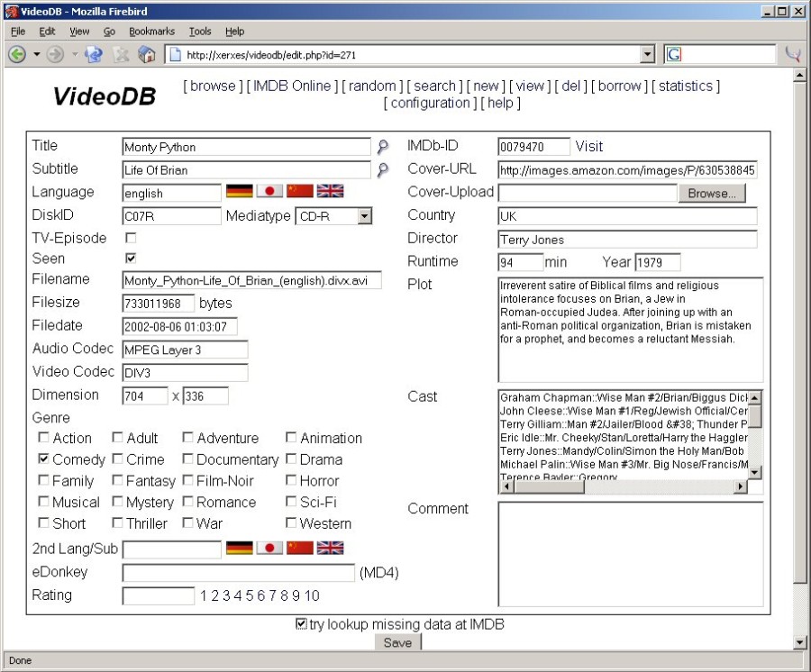Click the borrow link
Viewport: 811px width, 672px height.
pos(620,86)
